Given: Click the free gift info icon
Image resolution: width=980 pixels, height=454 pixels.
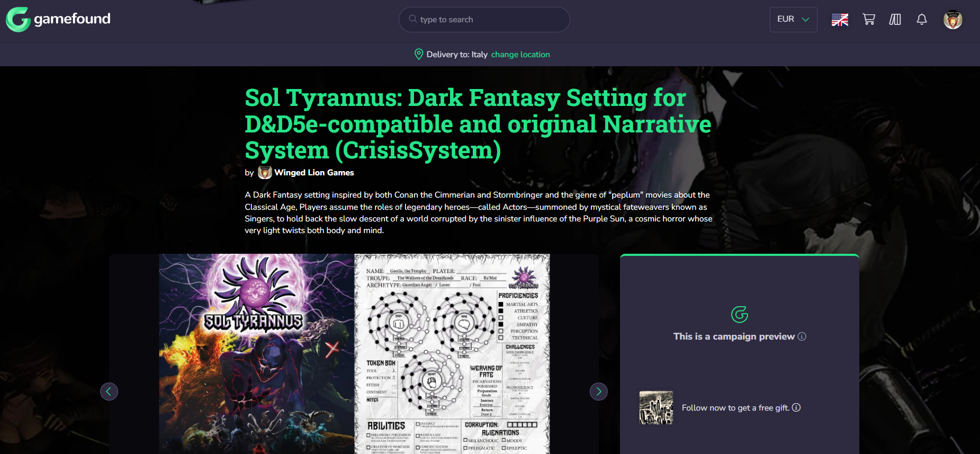Looking at the screenshot, I should point(796,407).
